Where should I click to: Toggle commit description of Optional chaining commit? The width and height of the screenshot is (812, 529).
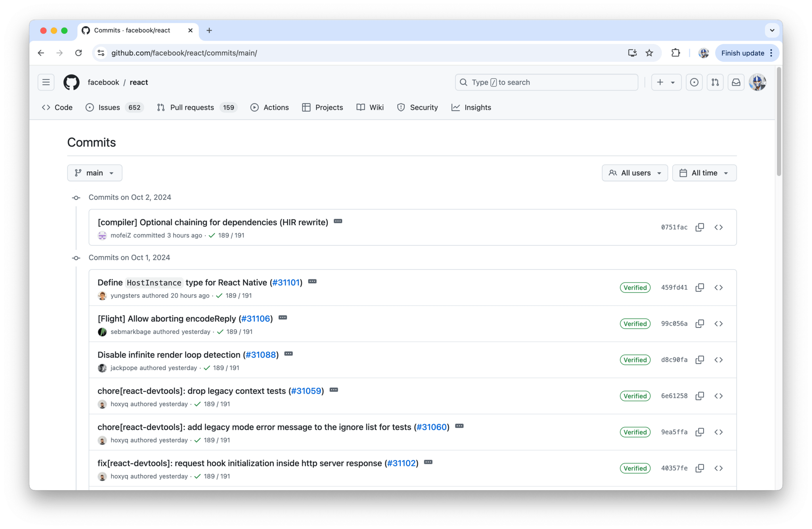coord(338,221)
